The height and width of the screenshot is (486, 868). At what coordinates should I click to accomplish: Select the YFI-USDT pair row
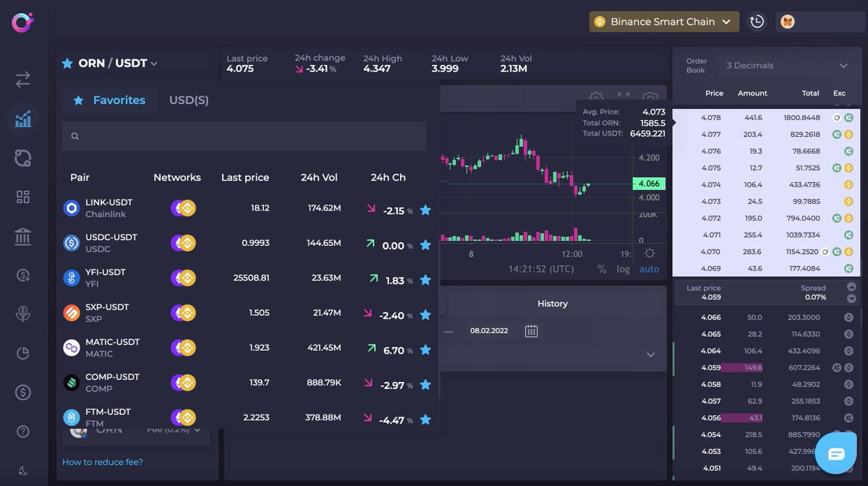pyautogui.click(x=248, y=278)
